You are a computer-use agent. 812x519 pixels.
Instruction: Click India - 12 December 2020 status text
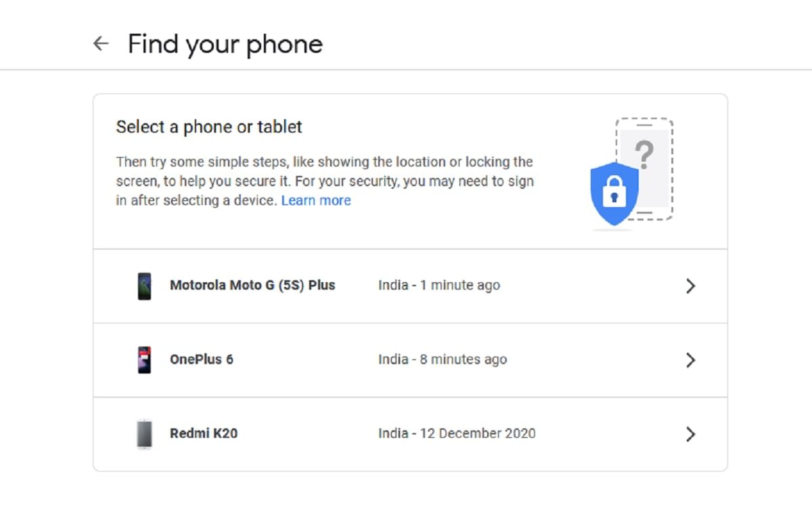click(457, 433)
